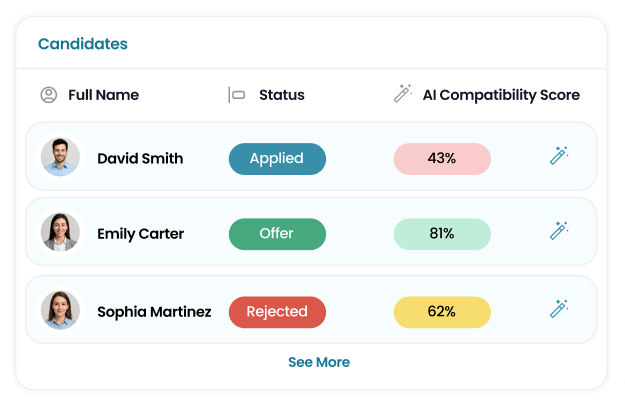The width and height of the screenshot is (625, 410).
Task: Click Sophia Martinez's magic wand icon
Action: [559, 309]
